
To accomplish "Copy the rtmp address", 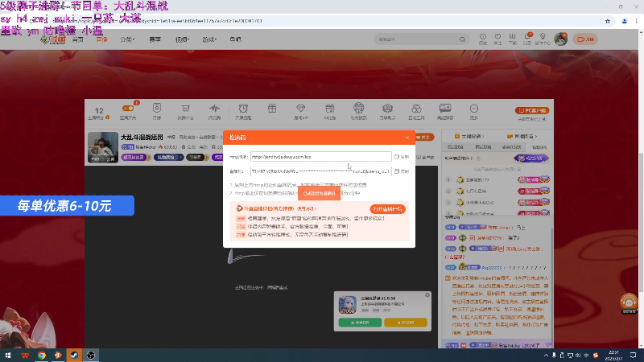I will (x=401, y=157).
